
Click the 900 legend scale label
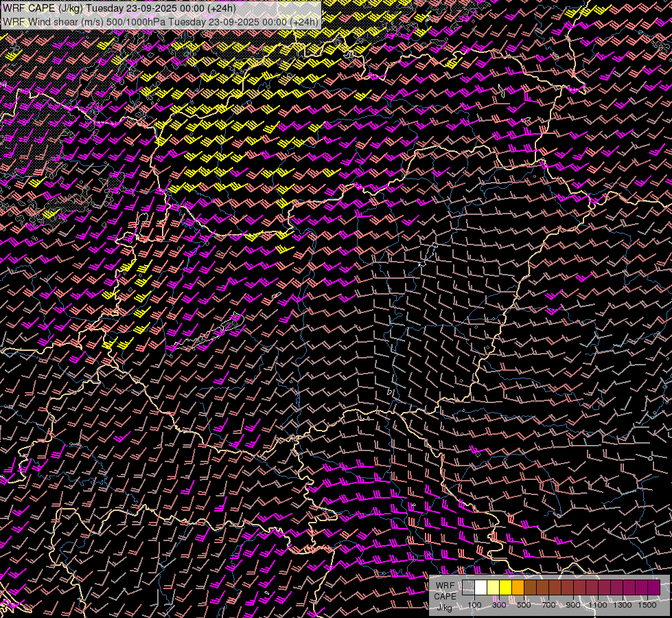coord(573,605)
